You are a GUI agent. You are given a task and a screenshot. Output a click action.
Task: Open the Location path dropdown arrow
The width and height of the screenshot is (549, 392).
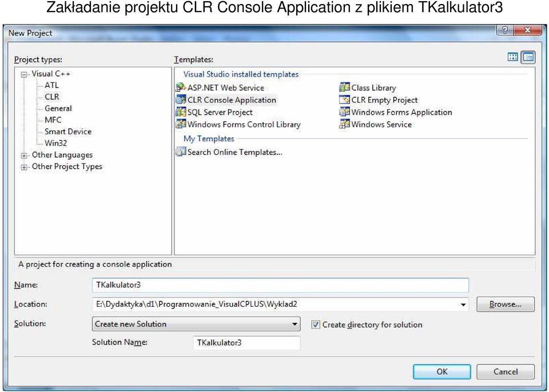(463, 305)
